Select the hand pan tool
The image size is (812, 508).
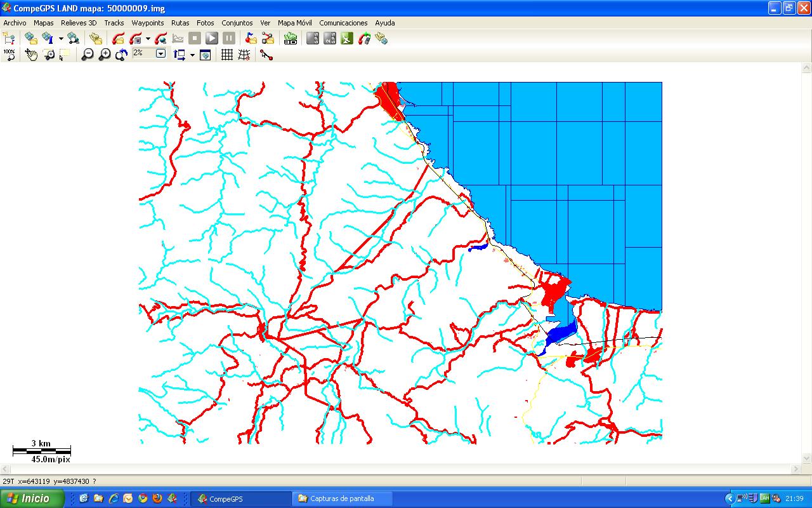(x=30, y=54)
